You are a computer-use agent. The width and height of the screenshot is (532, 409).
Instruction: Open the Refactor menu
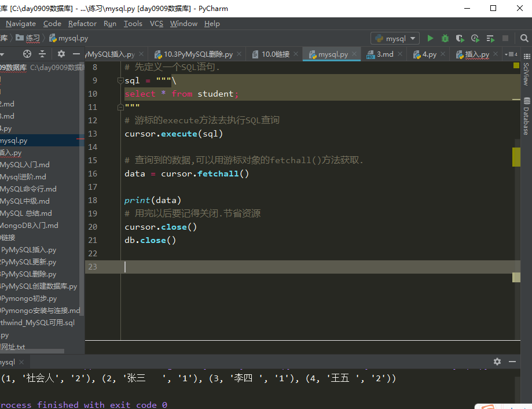click(82, 24)
